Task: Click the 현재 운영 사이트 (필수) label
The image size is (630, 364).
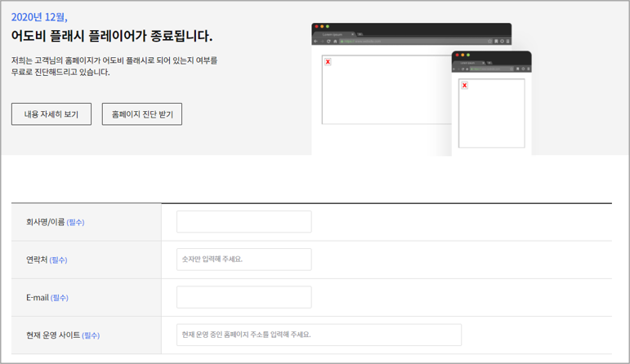Action: [63, 335]
